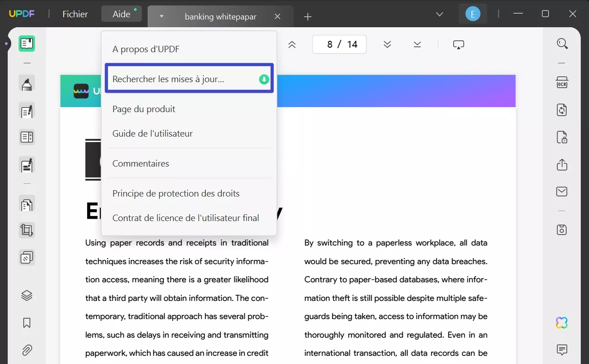Open the Aide menu
Viewport: 589px width, 364px height.
[121, 14]
